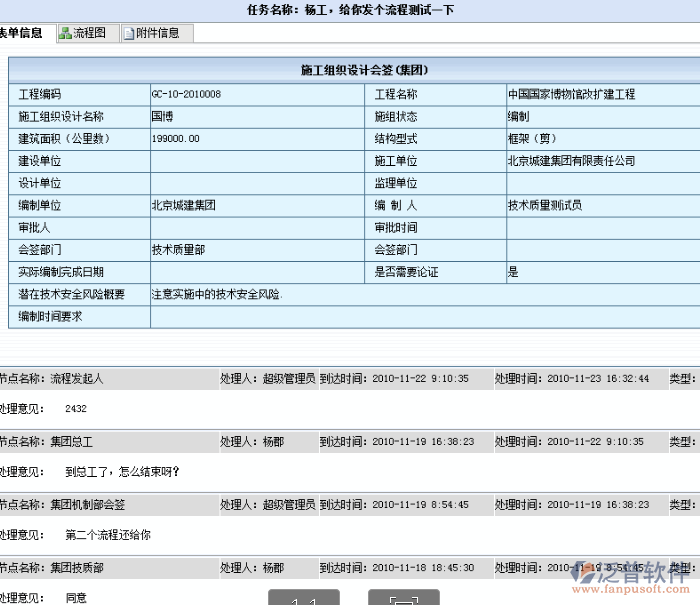Select the 流程图 tab label

click(x=89, y=33)
